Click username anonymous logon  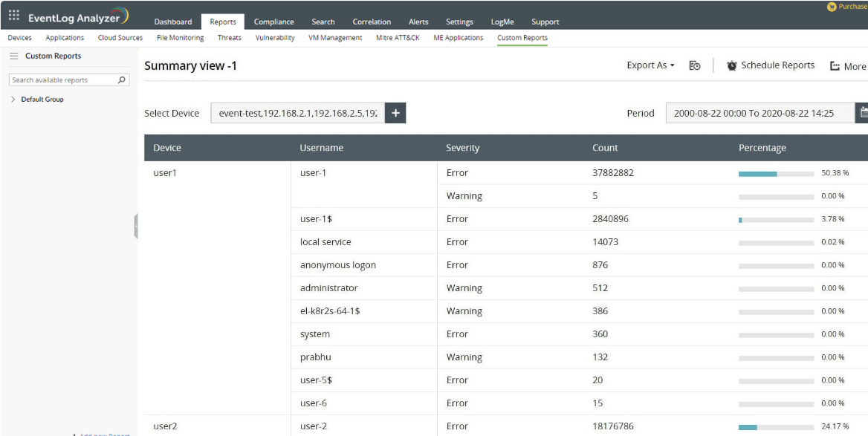337,265
